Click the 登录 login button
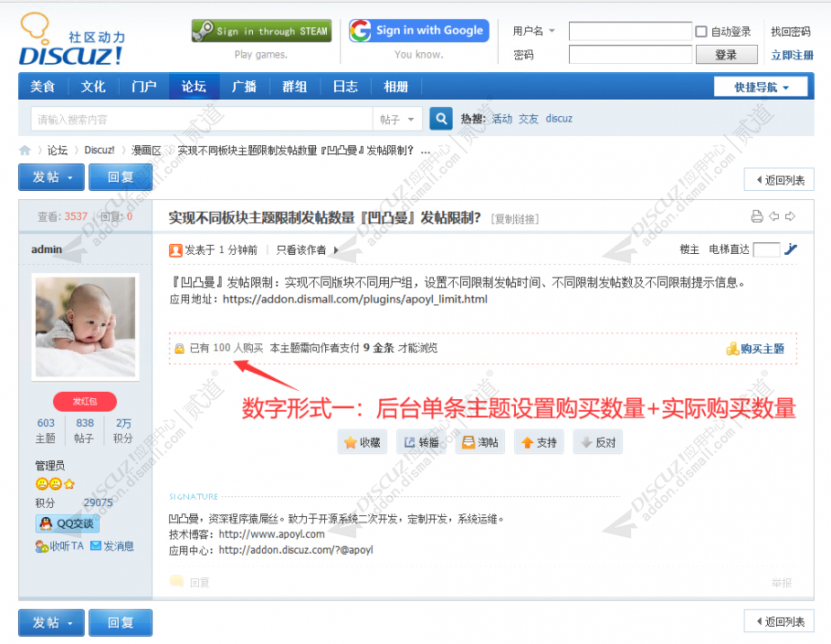The height and width of the screenshot is (644, 831). coord(726,55)
